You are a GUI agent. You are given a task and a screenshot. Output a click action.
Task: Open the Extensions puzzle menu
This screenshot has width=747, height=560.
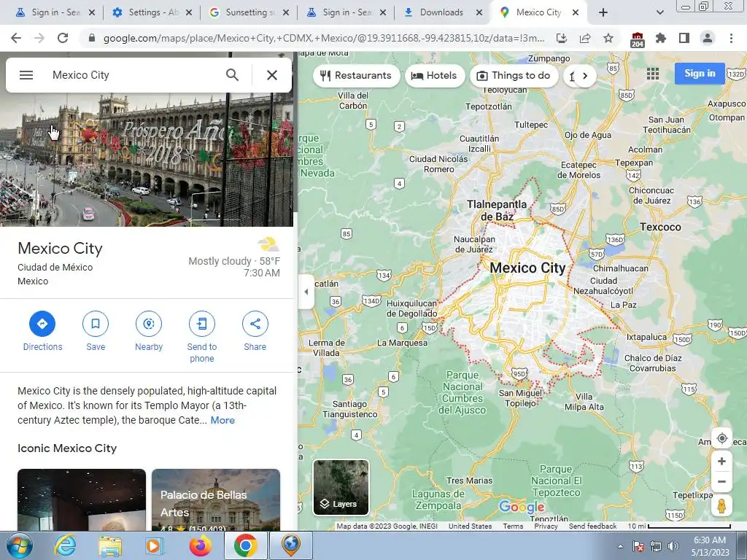[x=661, y=38]
